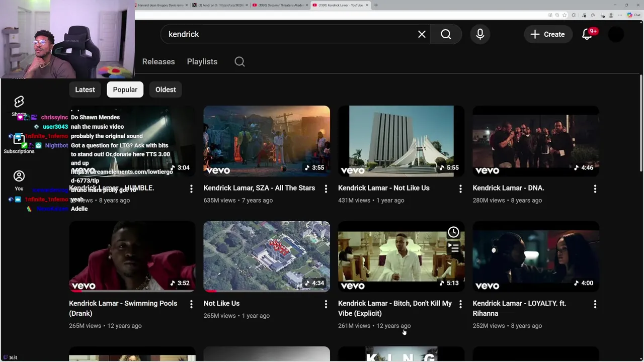Switch to the Streamer Threatens browser tab
The image size is (644, 362).
pos(280,5)
